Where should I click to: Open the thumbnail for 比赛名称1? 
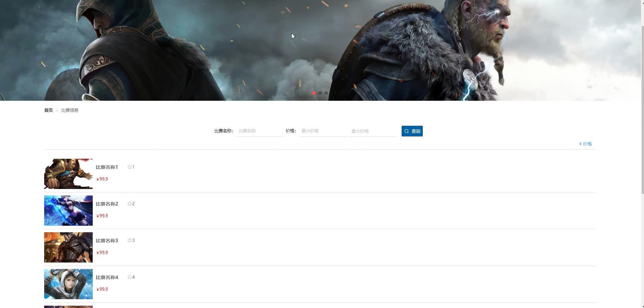(x=68, y=174)
